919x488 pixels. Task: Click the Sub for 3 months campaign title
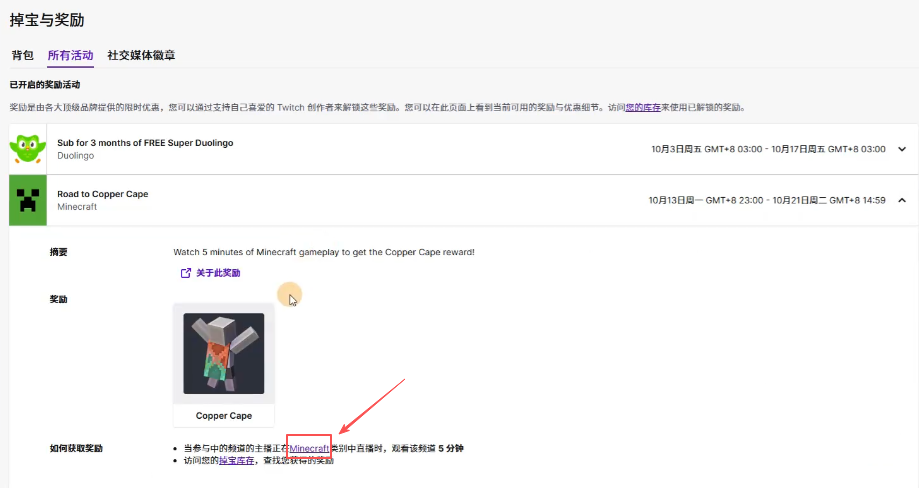145,143
